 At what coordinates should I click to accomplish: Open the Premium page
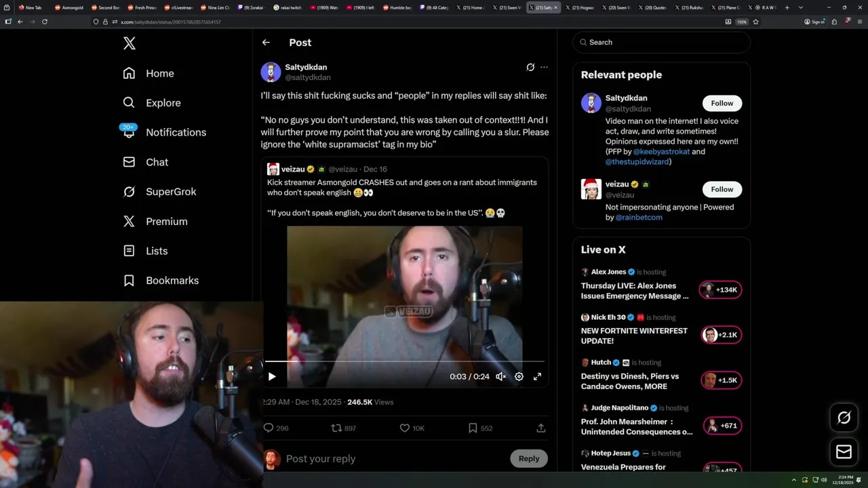(155, 222)
